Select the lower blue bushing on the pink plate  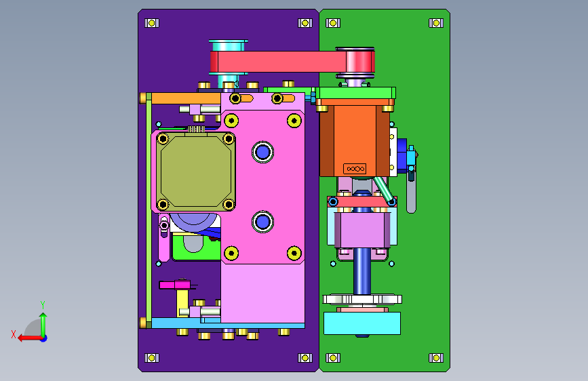coord(262,222)
